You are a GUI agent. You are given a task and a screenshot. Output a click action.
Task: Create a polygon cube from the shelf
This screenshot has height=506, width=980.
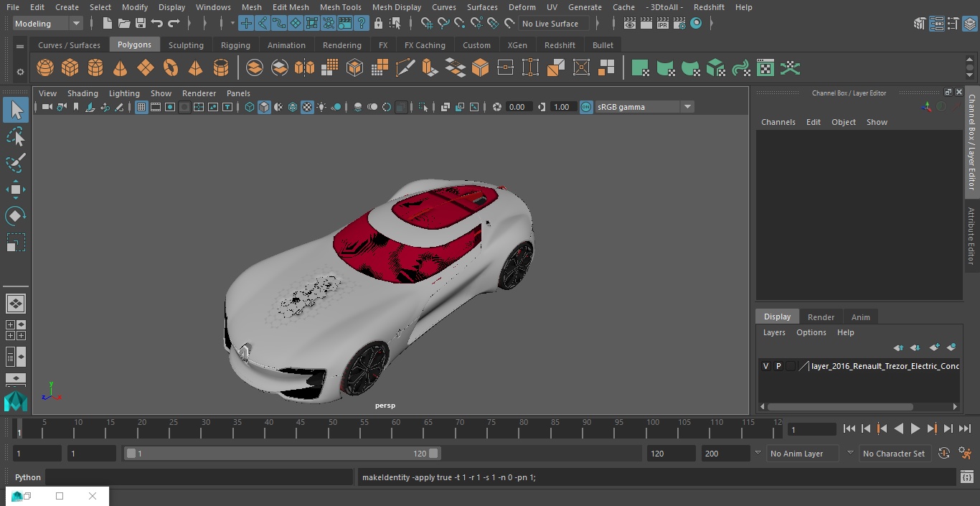[70, 68]
